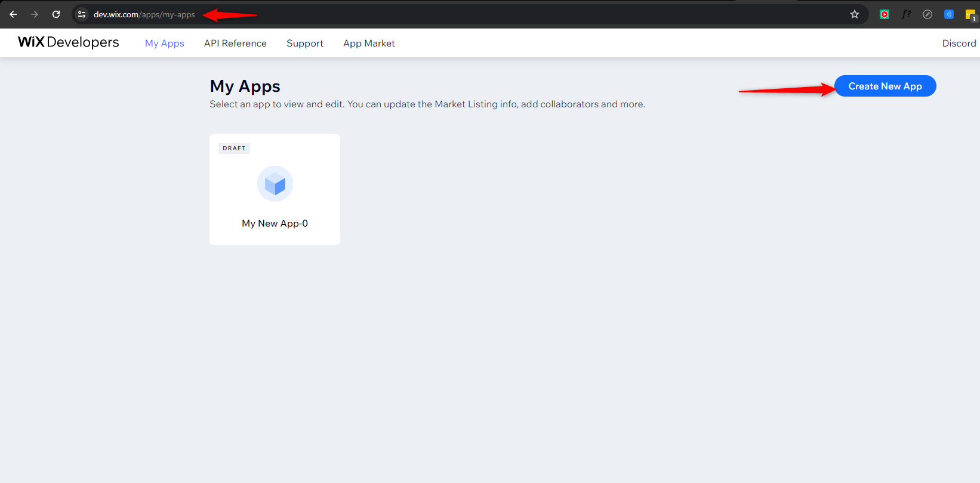Viewport: 980px width, 483px height.
Task: Click the compass extension icon
Action: (927, 14)
